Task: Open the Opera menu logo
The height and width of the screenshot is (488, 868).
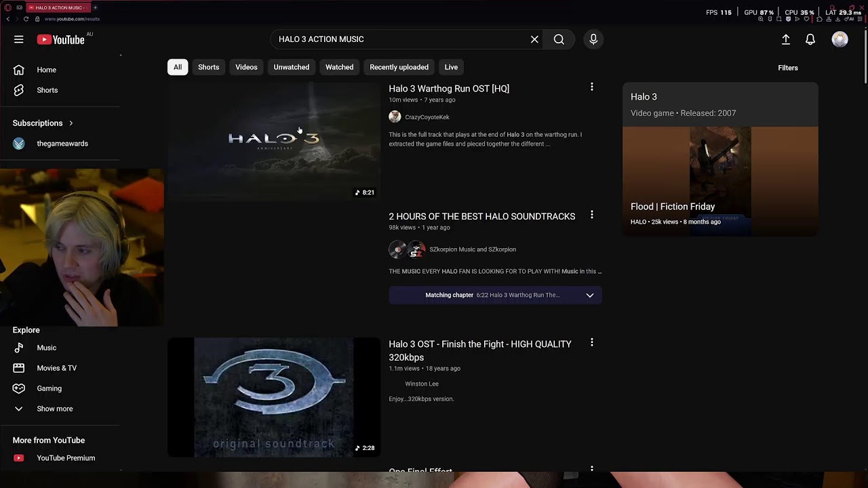Action: tap(8, 7)
